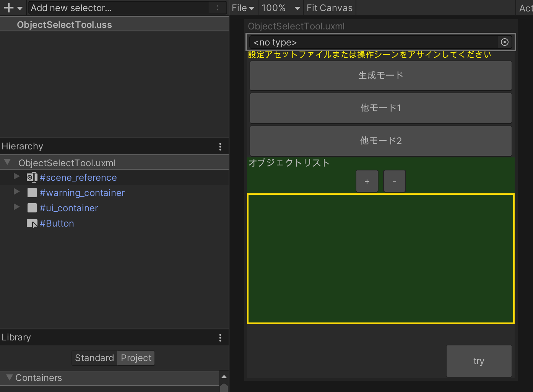533x392 pixels.
Task: Collapse the Containers section
Action: 10,377
